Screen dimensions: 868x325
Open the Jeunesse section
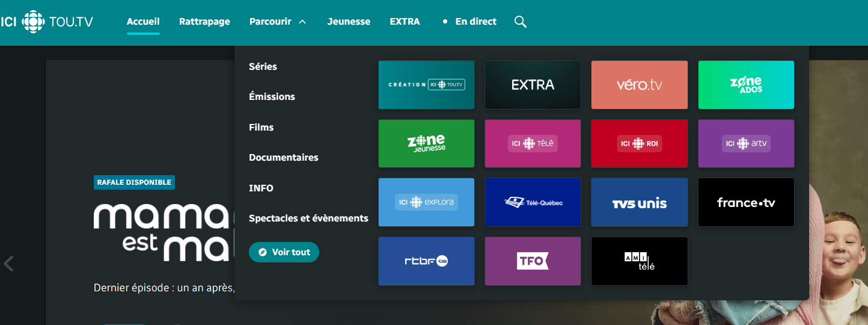tap(349, 22)
